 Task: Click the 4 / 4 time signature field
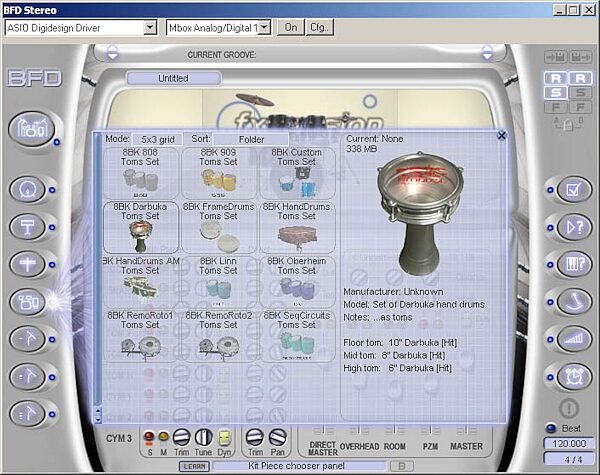point(569,459)
